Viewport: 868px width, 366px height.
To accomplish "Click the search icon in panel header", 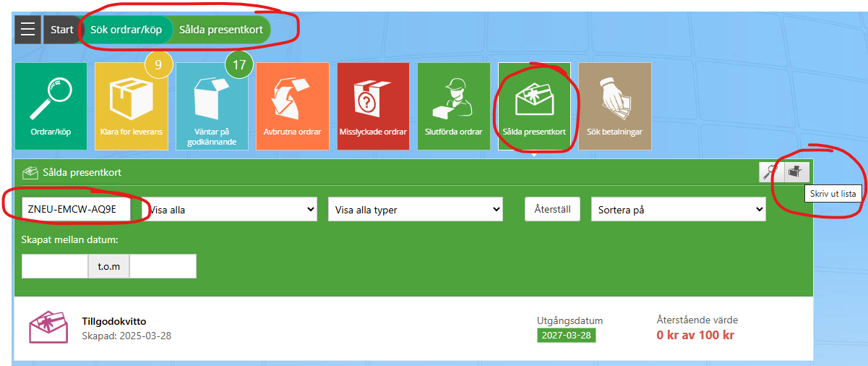I will tap(771, 172).
